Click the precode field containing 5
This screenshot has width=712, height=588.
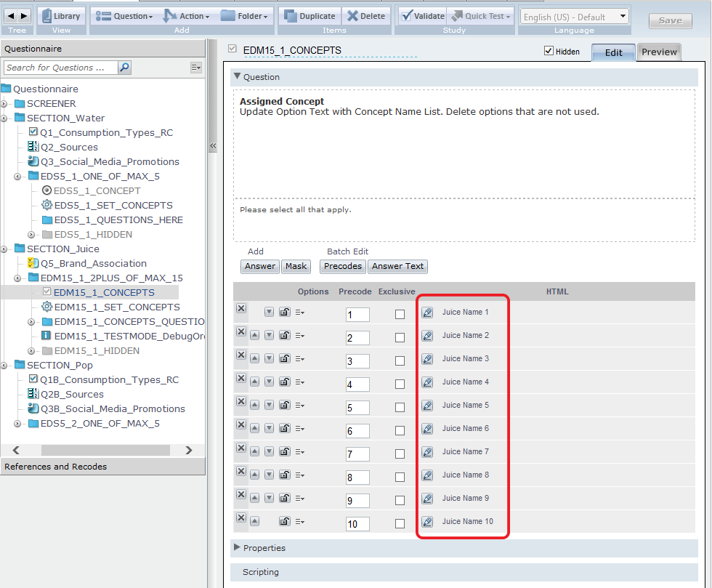click(x=357, y=408)
